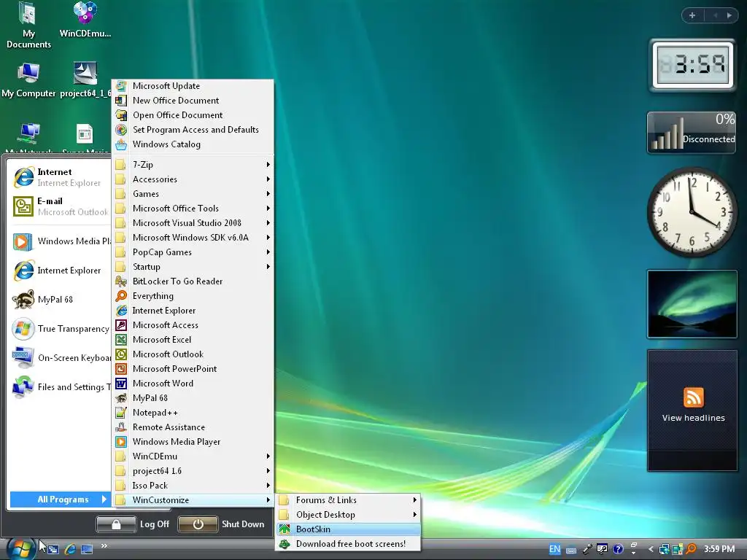Open MyPal 68 in Start menu left pane

61,300
